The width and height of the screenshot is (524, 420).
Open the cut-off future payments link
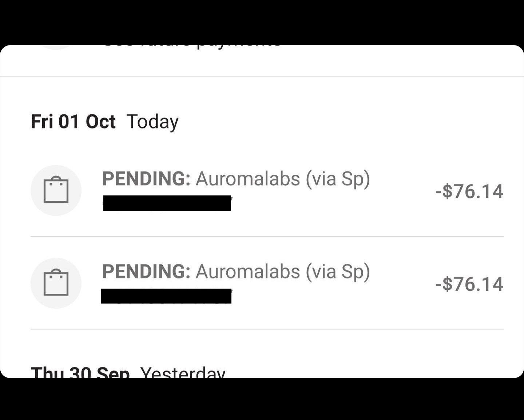click(192, 47)
